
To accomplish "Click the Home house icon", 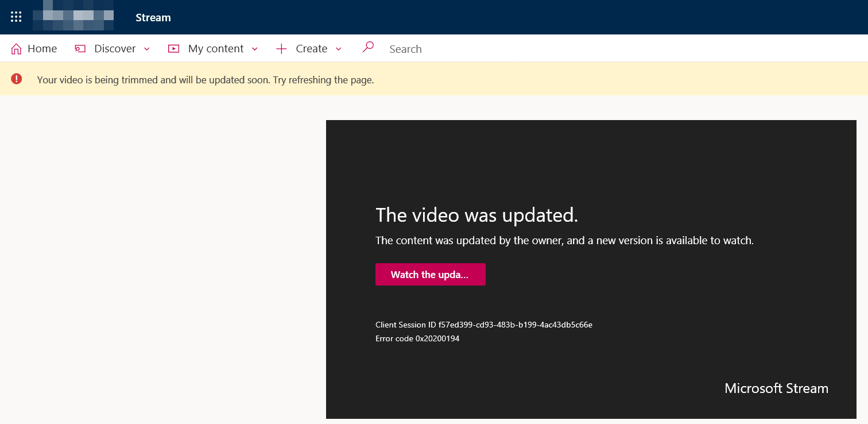I will (x=17, y=48).
